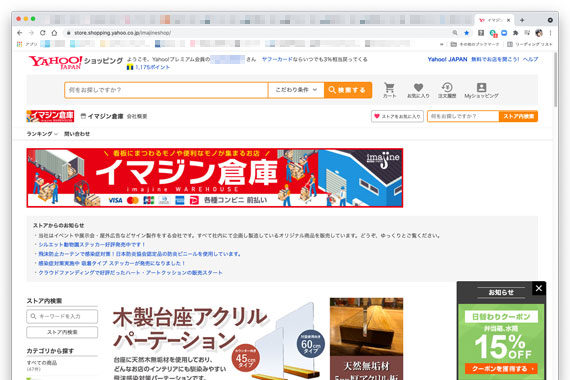Open the 問い合わせ menu item

click(77, 134)
